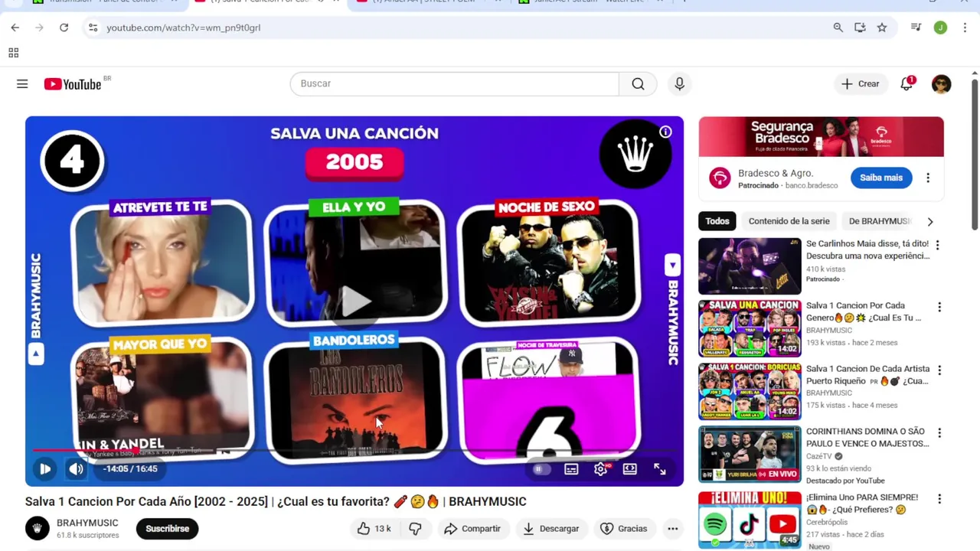Mute the video volume
This screenshot has height=551, width=980.
coord(76,469)
